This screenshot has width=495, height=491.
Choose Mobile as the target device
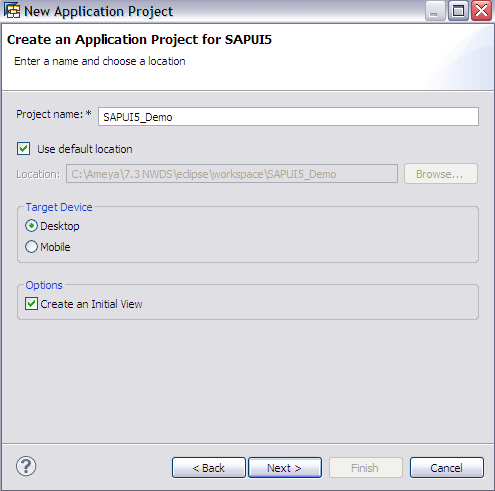pos(31,247)
